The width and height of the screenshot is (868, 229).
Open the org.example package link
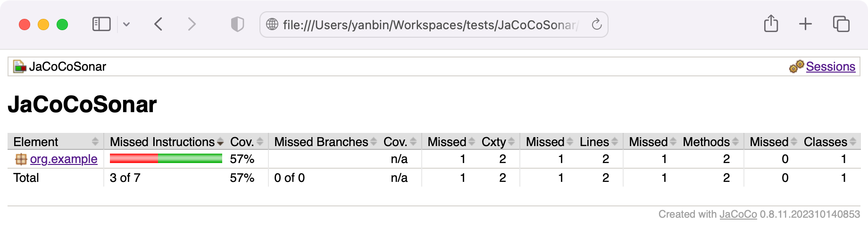[64, 159]
